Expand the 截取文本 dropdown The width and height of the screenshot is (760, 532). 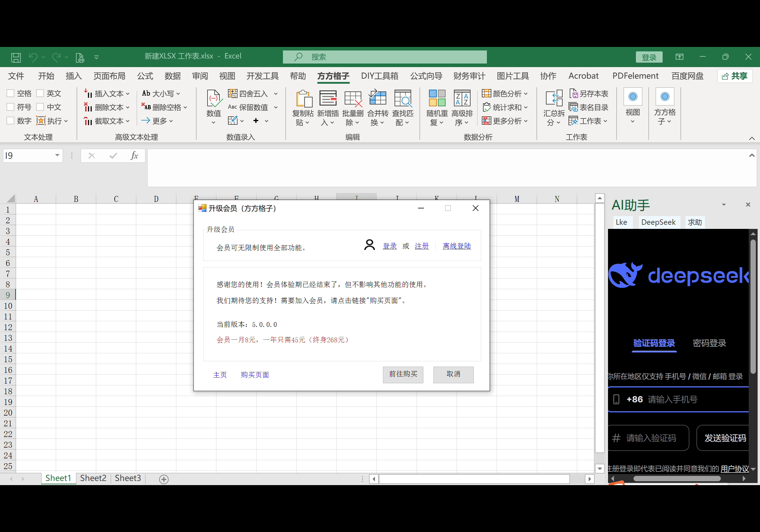click(128, 121)
